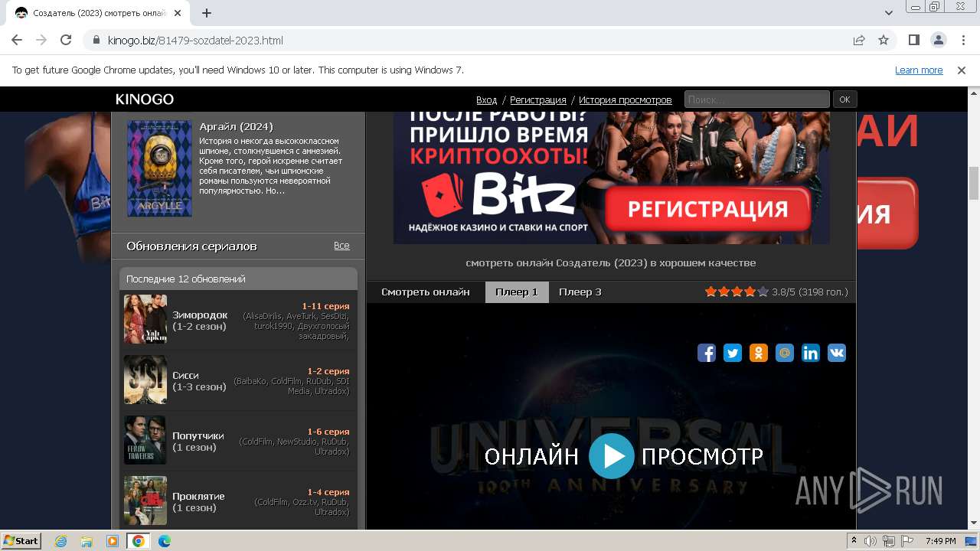The height and width of the screenshot is (551, 980).
Task: Open File Explorer from the taskbar
Action: point(87,541)
